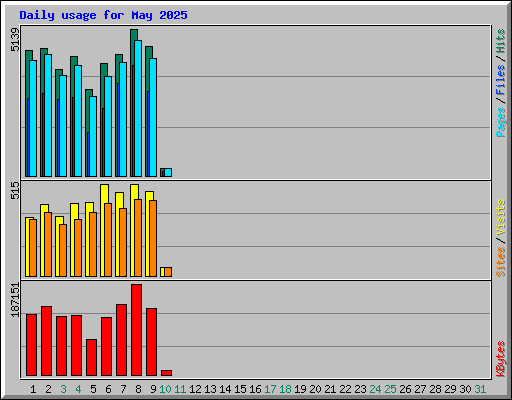Select the green day 4 axis label

78,389
